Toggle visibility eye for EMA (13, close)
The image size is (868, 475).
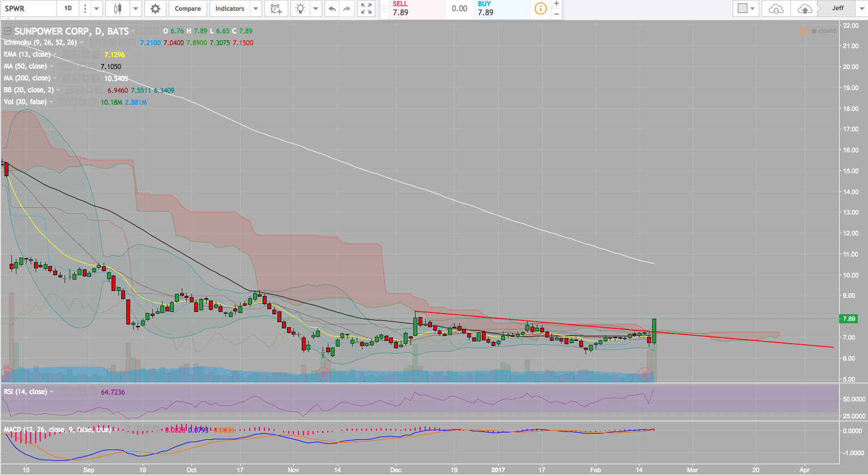pyautogui.click(x=67, y=55)
